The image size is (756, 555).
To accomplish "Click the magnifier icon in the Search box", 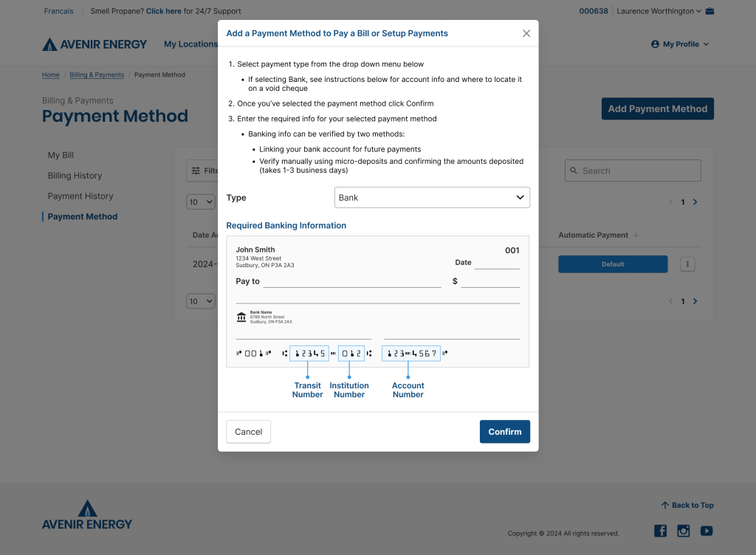I will click(x=574, y=170).
